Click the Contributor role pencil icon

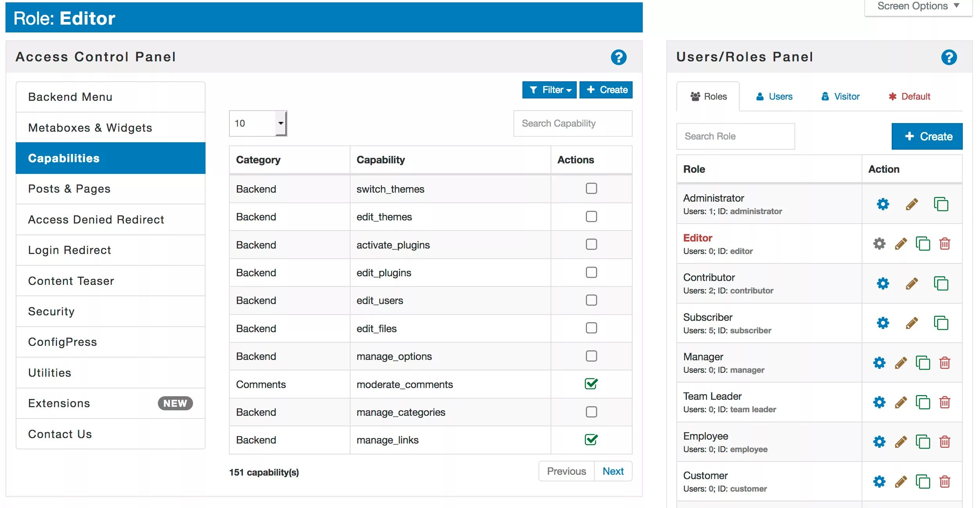tap(911, 284)
